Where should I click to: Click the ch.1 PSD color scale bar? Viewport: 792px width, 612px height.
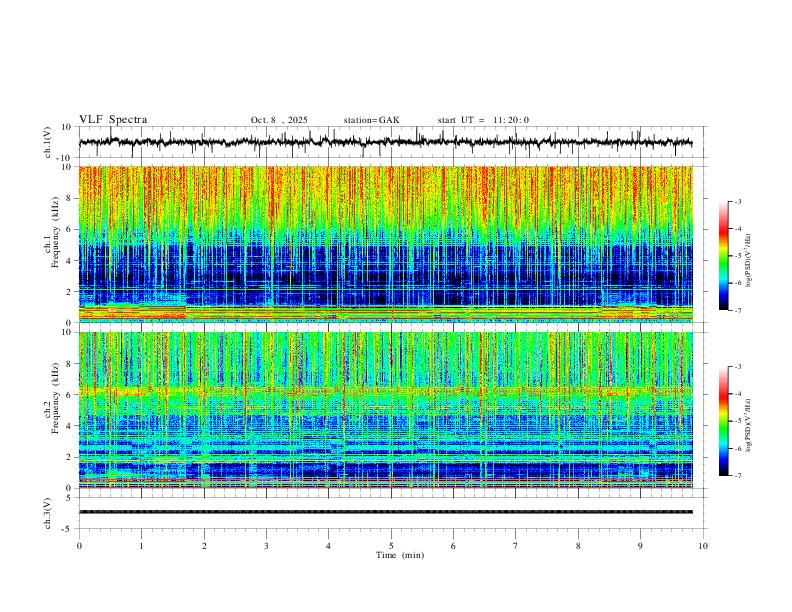723,256
